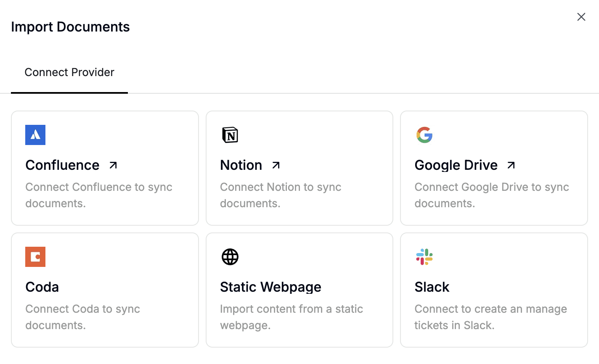Viewport: 599px width, 364px height.
Task: Click 'Connect Confluence to sync documents.' text
Action: tap(99, 195)
